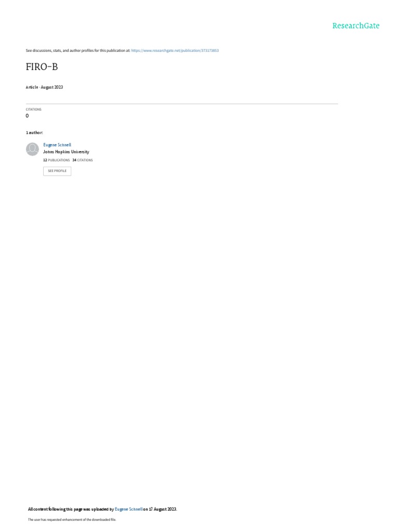Click the ResearchGate logo
This screenshot has width=399, height=532.
[x=355, y=26]
